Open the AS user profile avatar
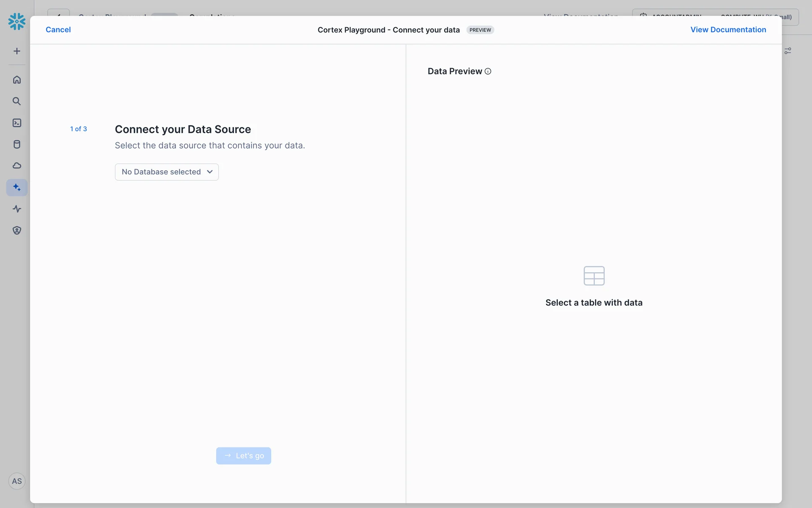This screenshot has width=812, height=508. pos(17,481)
